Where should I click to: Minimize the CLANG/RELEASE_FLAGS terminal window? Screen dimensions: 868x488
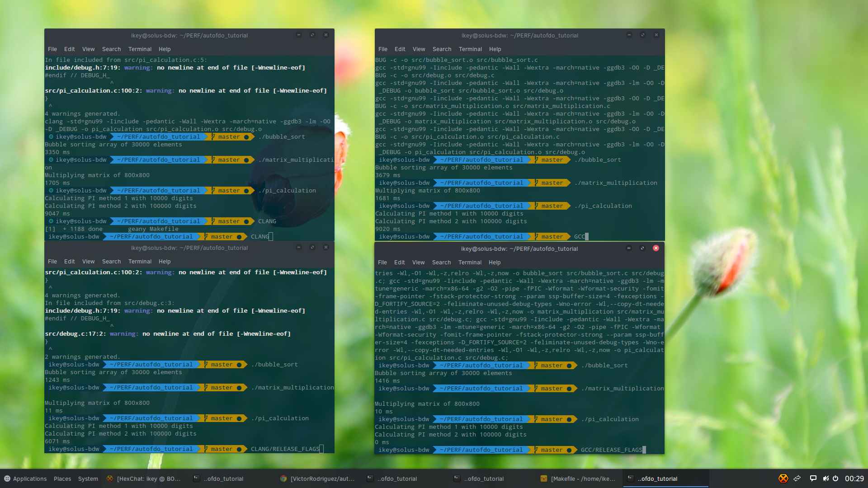click(298, 247)
